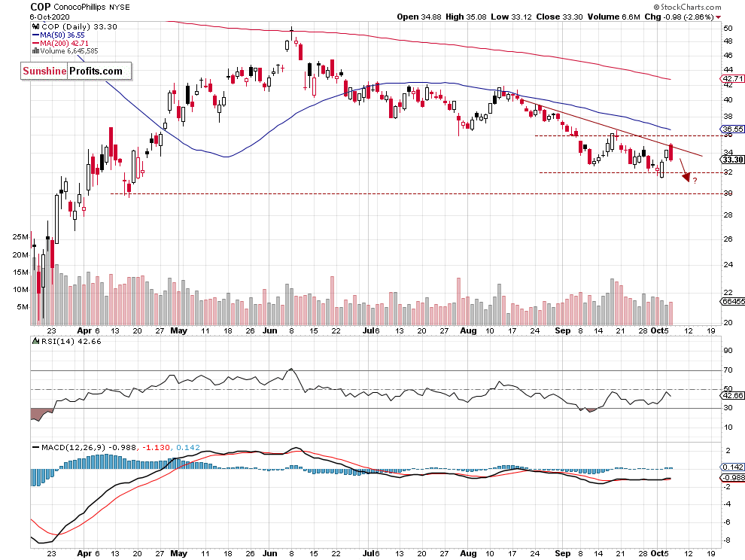This screenshot has height=560, width=745.
Task: Click the 42.71 price tag on right axis
Action: (733, 78)
